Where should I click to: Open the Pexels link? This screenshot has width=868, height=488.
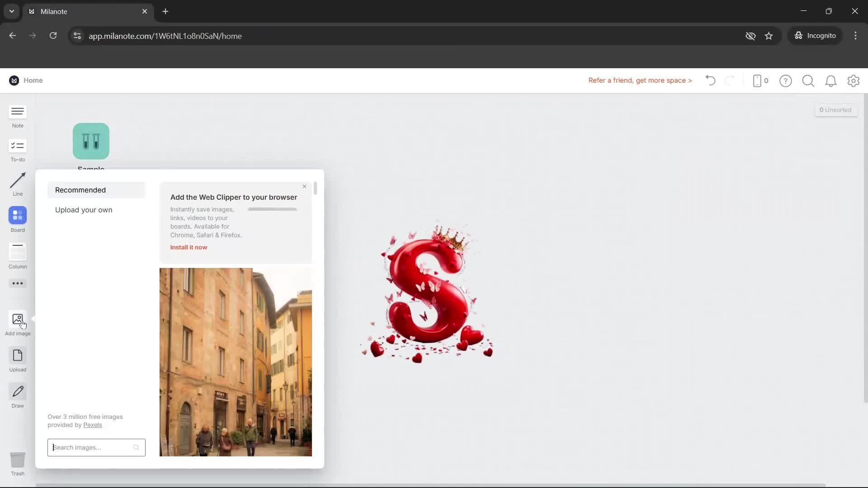92,425
